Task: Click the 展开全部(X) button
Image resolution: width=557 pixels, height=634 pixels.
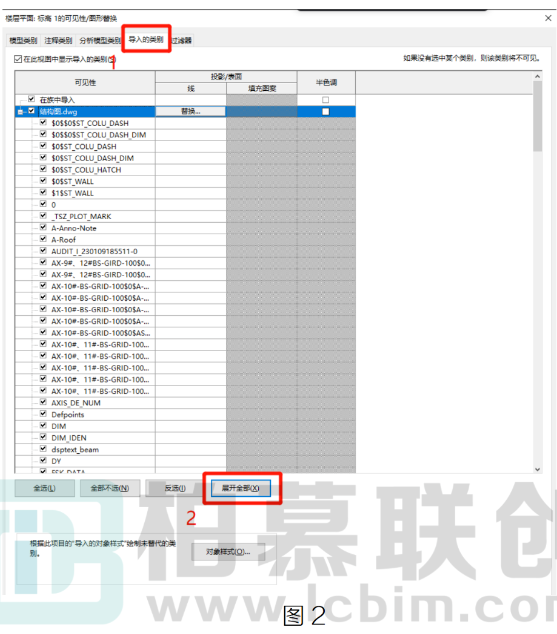Action: tap(241, 488)
